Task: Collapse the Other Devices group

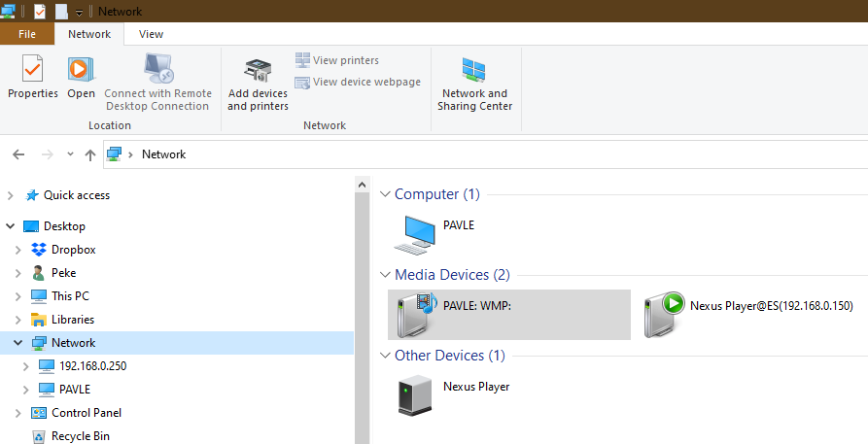Action: [385, 356]
